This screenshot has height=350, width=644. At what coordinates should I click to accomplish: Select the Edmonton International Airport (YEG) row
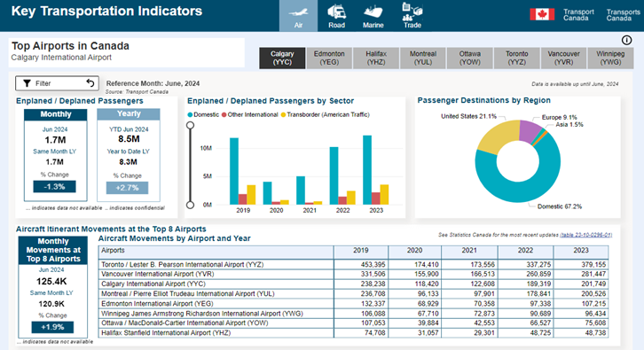[x=353, y=304]
